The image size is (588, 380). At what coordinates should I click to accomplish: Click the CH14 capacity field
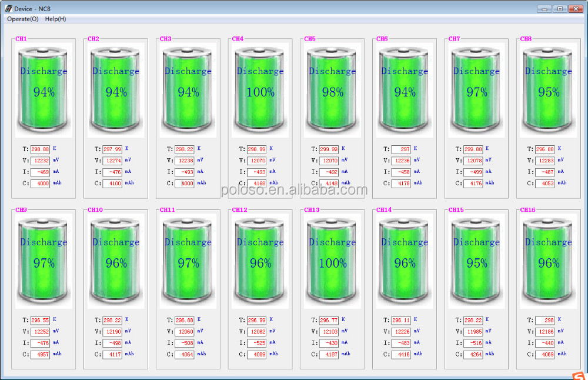(x=401, y=355)
